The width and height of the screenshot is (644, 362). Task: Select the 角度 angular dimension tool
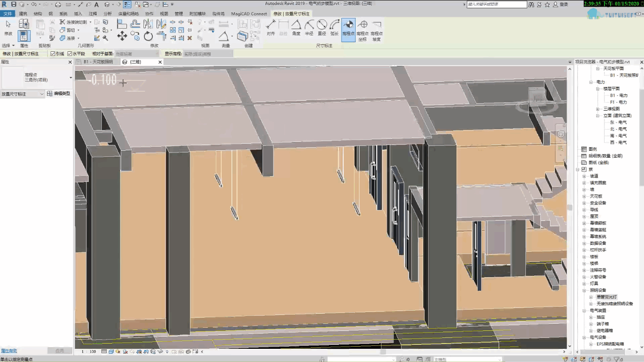pos(296,27)
